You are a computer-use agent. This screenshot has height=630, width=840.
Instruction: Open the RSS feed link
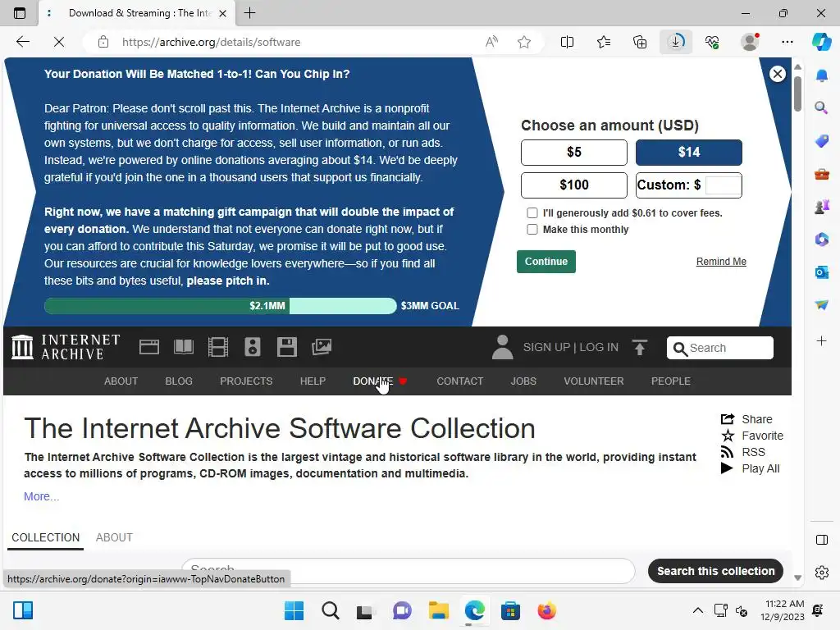point(742,452)
